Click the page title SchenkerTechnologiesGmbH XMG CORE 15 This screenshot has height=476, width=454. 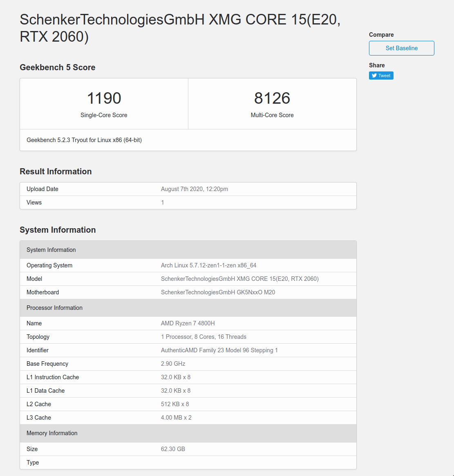180,28
